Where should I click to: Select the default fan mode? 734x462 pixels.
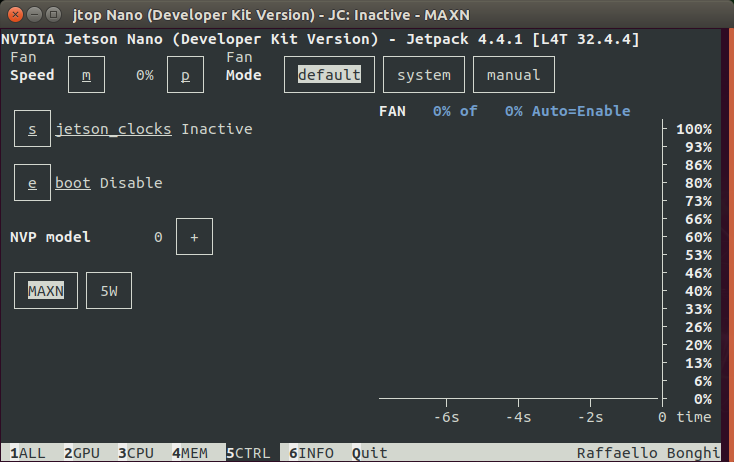point(329,75)
